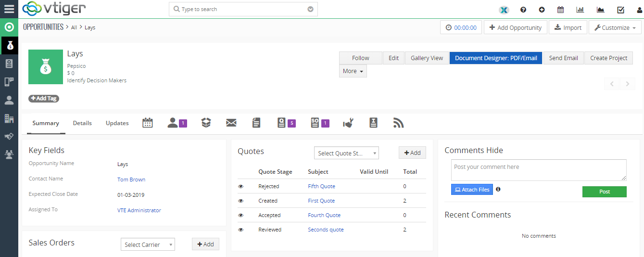Click the quick create plus icon

pos(542,10)
